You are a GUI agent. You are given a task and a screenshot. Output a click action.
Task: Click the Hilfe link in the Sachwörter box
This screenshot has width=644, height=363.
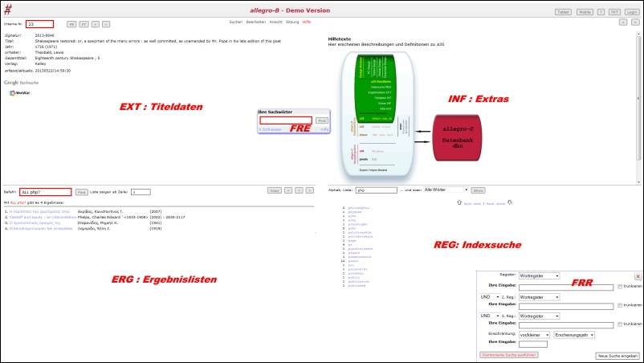pos(324,130)
